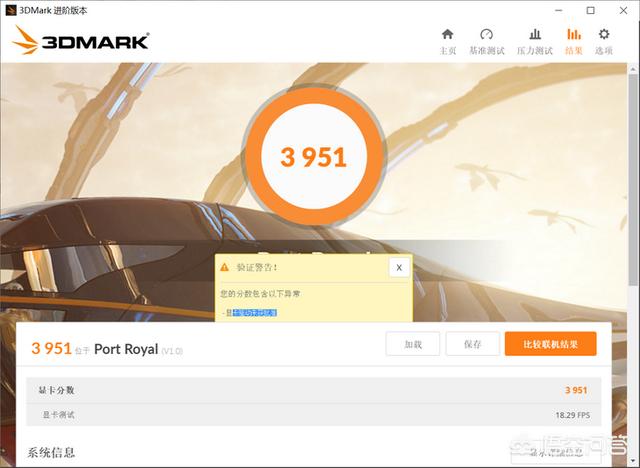Click the 加载 load button

pyautogui.click(x=413, y=344)
